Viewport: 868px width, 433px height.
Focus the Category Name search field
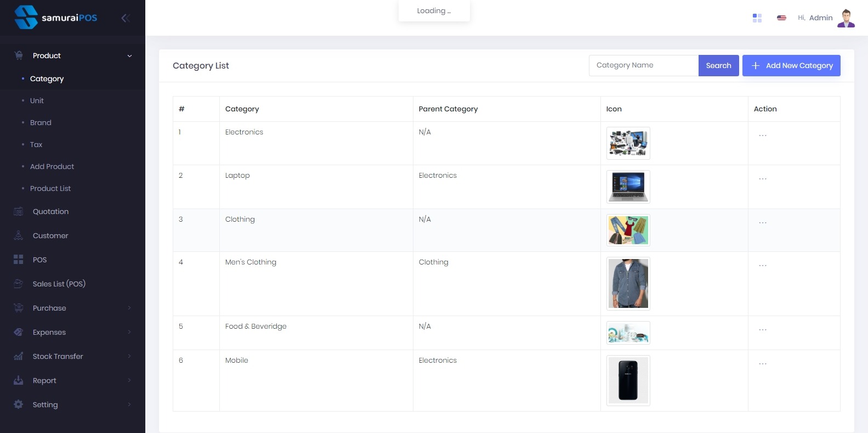click(643, 66)
